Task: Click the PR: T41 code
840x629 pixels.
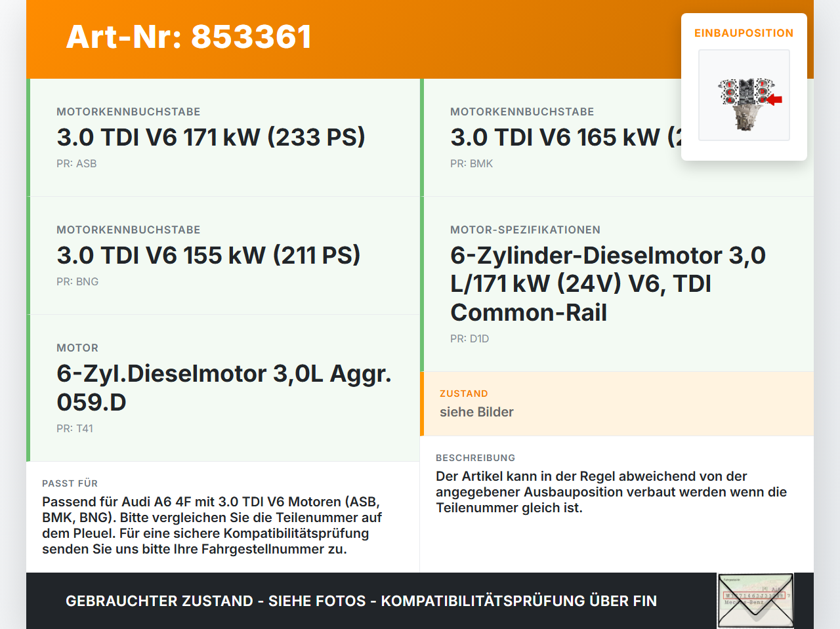Action: [x=75, y=428]
